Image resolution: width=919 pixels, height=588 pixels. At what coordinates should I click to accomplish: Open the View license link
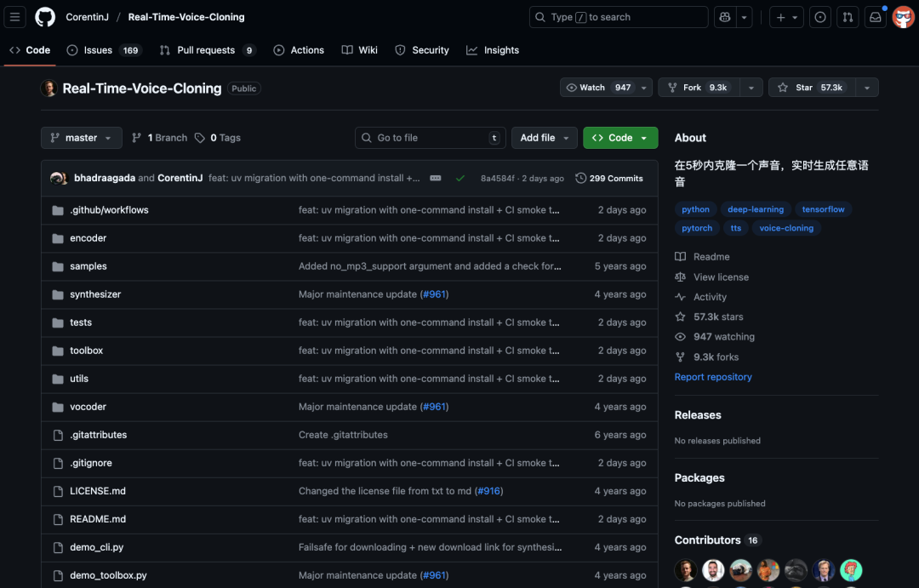(711, 277)
